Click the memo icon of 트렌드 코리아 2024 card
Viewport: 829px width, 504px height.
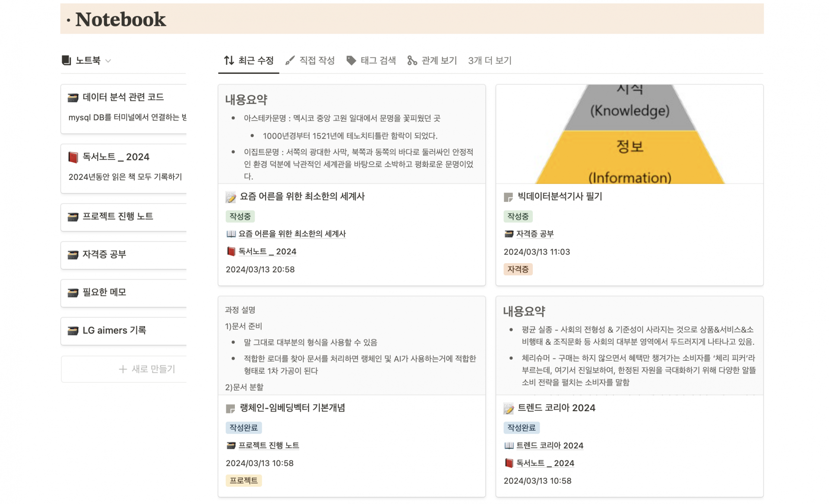(509, 409)
